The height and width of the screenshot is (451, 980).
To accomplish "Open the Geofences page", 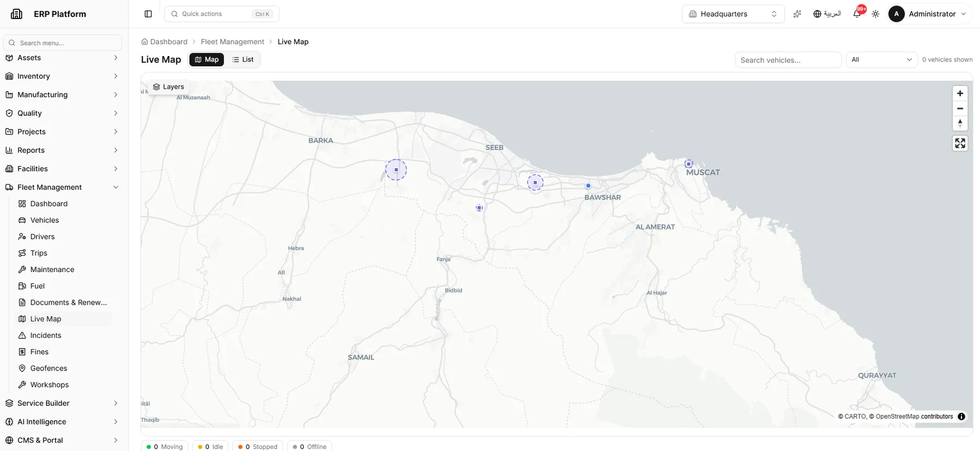I will coord(64,368).
